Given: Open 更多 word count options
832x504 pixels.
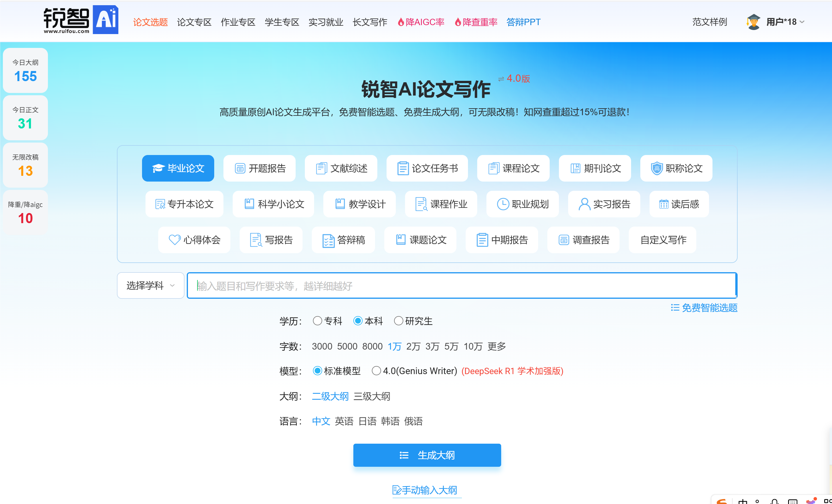Looking at the screenshot, I should point(496,346).
